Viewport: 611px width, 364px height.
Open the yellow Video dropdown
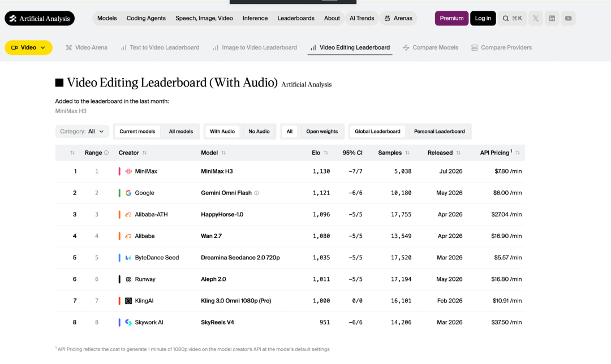(x=28, y=47)
